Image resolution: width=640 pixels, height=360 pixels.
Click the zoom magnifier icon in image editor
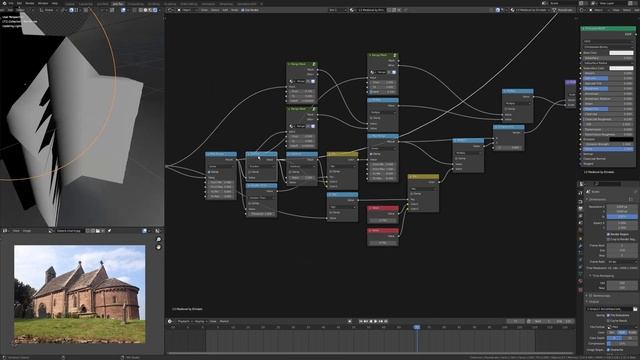158,239
